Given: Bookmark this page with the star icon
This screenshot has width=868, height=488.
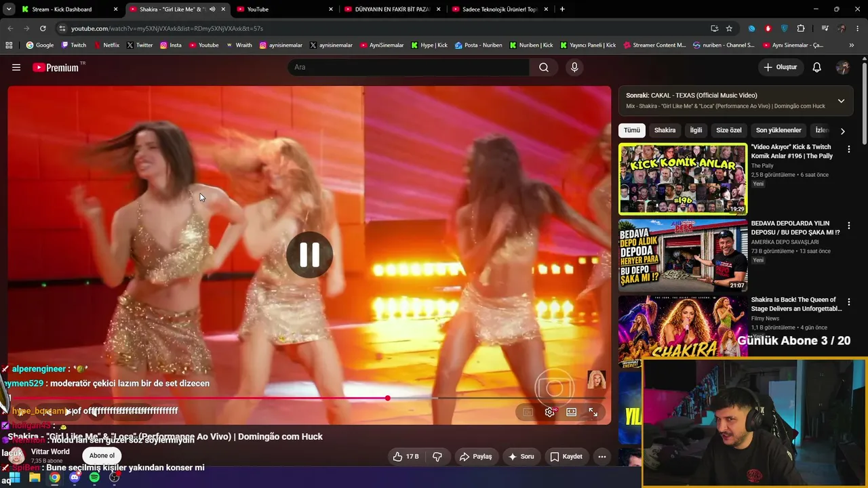Looking at the screenshot, I should click(729, 28).
